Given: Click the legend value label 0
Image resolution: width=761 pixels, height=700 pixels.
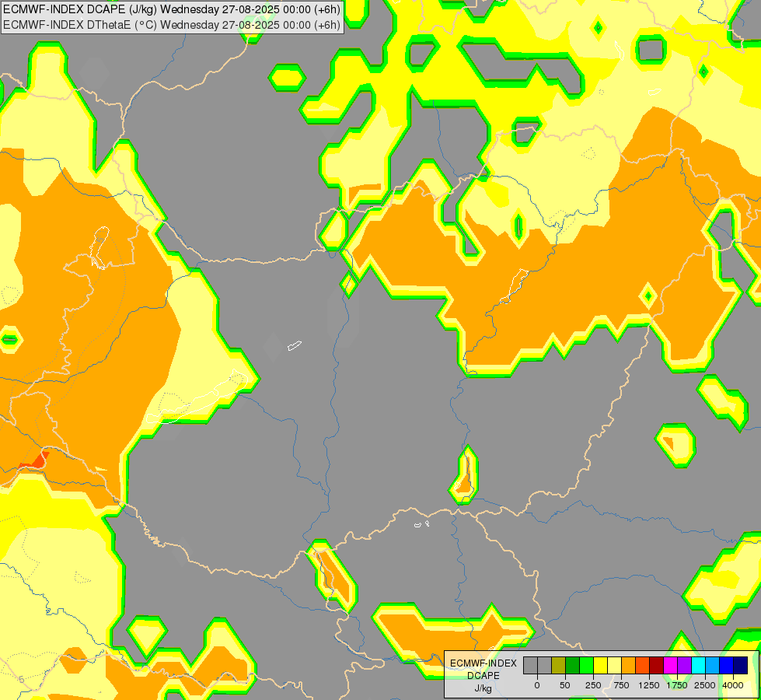Looking at the screenshot, I should [537, 685].
